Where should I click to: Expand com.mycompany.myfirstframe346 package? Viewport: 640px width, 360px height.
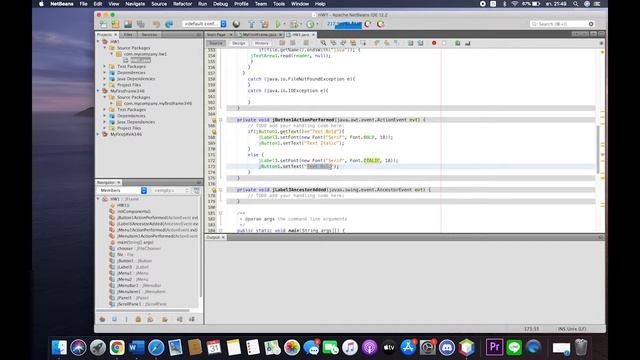tap(111, 103)
